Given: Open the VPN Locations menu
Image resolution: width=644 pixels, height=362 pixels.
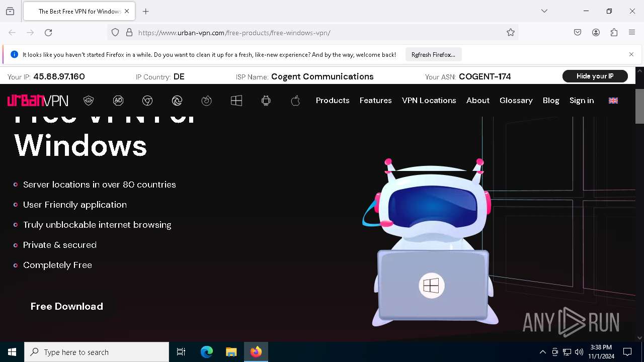Looking at the screenshot, I should pyautogui.click(x=429, y=101).
